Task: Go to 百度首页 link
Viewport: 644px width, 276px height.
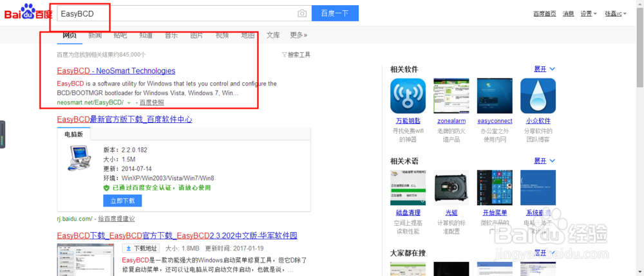Action: [x=545, y=14]
